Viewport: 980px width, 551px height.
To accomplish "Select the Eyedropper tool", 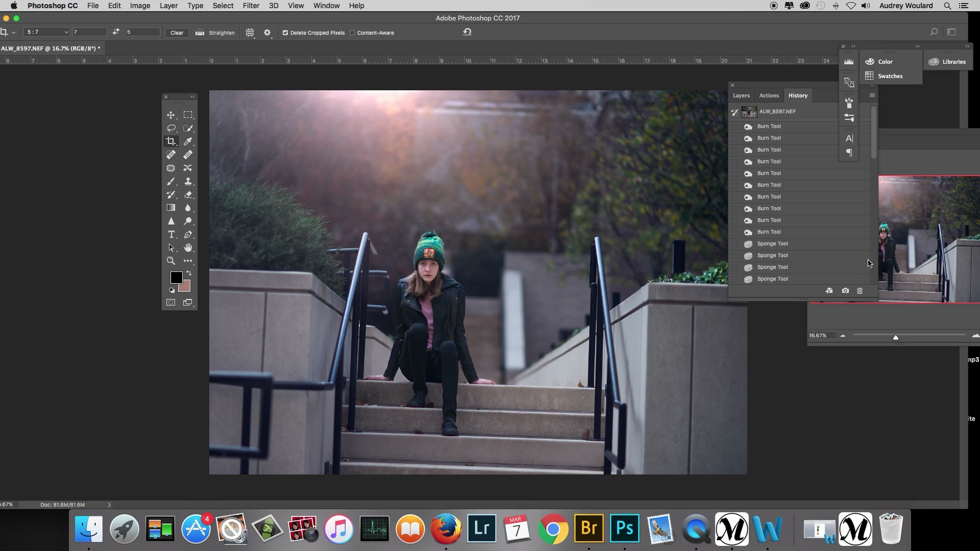I will (188, 141).
